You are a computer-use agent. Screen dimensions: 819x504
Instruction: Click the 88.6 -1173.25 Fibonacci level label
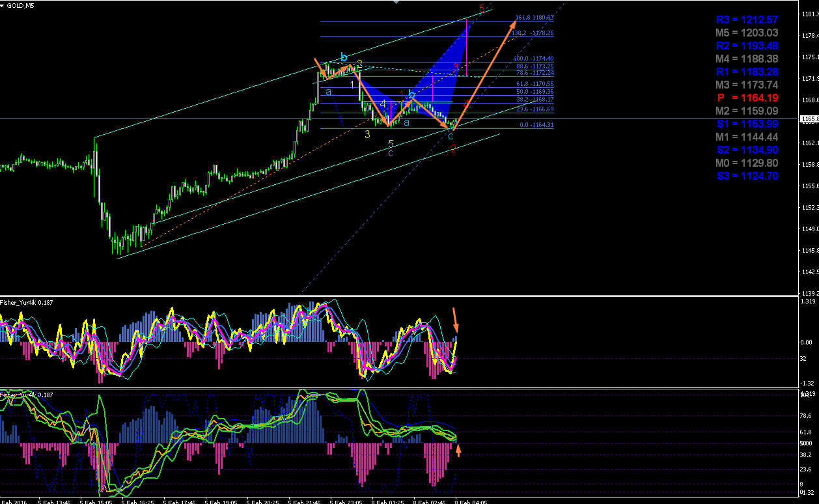click(534, 66)
